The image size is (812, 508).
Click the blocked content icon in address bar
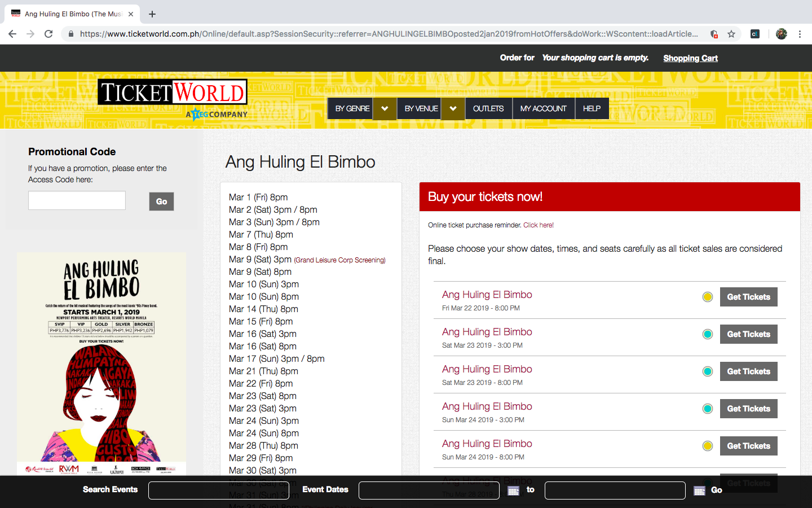point(714,34)
